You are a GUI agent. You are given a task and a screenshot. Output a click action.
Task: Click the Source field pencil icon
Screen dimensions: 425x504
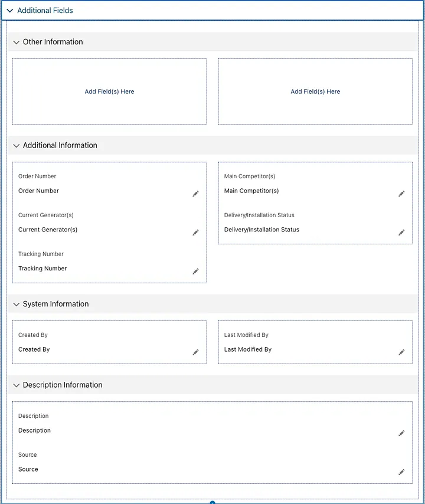coord(401,472)
